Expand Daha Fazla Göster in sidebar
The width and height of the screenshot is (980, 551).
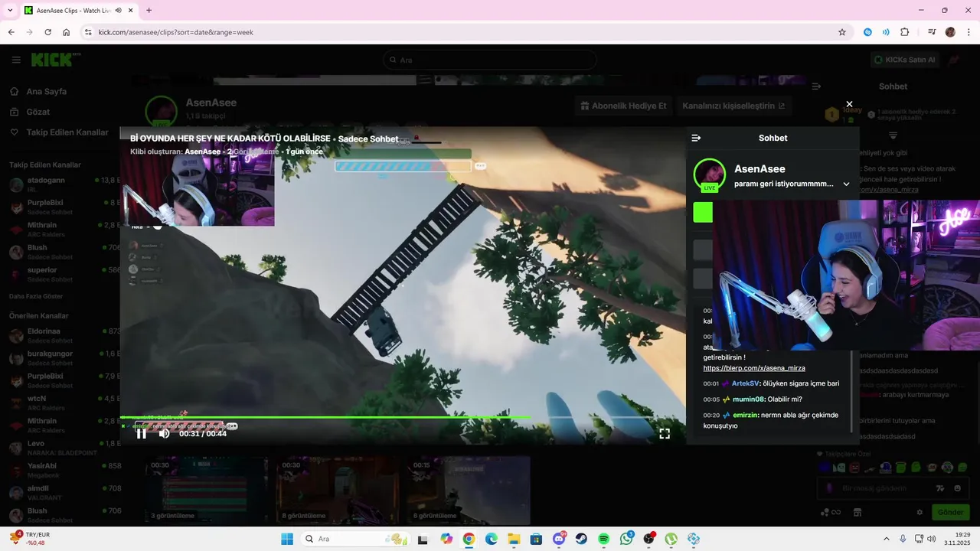click(x=36, y=296)
